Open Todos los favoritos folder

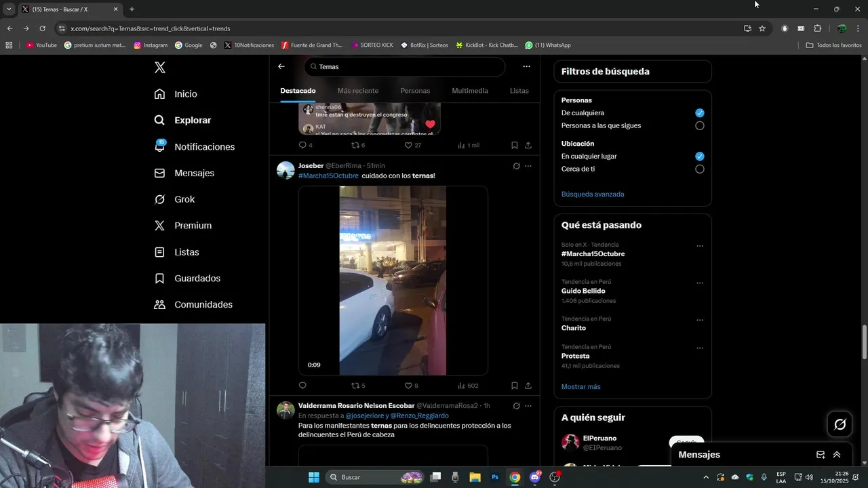point(834,45)
